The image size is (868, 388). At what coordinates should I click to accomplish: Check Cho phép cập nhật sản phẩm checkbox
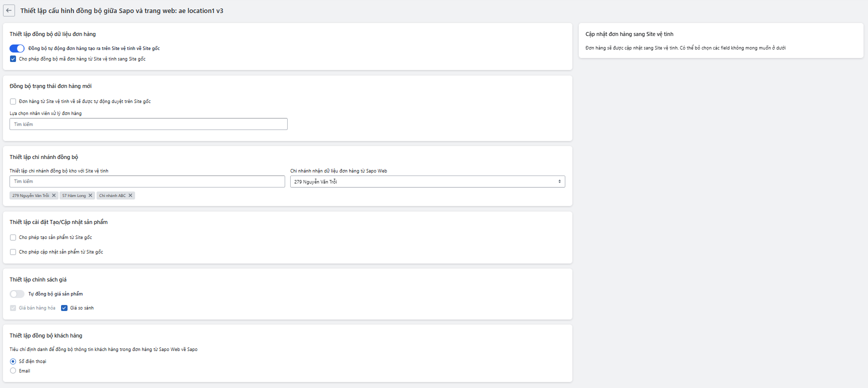click(x=13, y=252)
